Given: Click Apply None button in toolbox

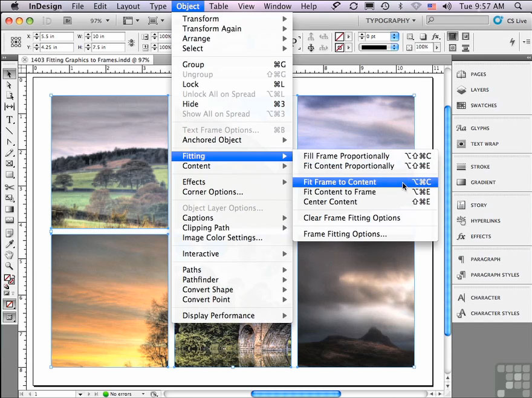Looking at the screenshot, I should pos(9,304).
